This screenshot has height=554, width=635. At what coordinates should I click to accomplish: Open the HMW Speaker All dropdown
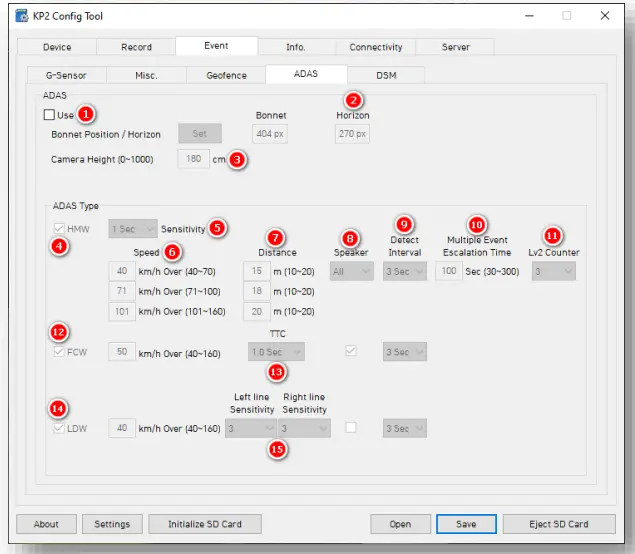(x=352, y=271)
